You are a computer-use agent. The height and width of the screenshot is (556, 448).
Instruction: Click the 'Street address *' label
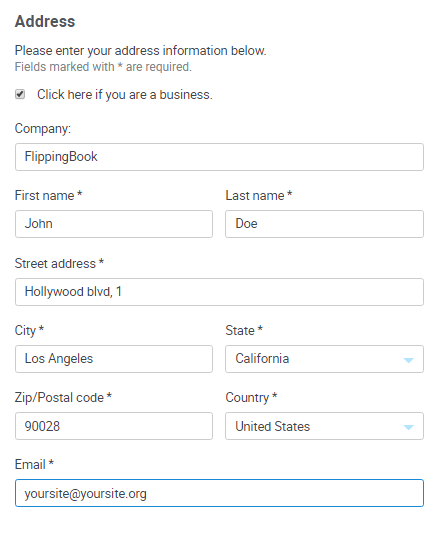click(59, 263)
